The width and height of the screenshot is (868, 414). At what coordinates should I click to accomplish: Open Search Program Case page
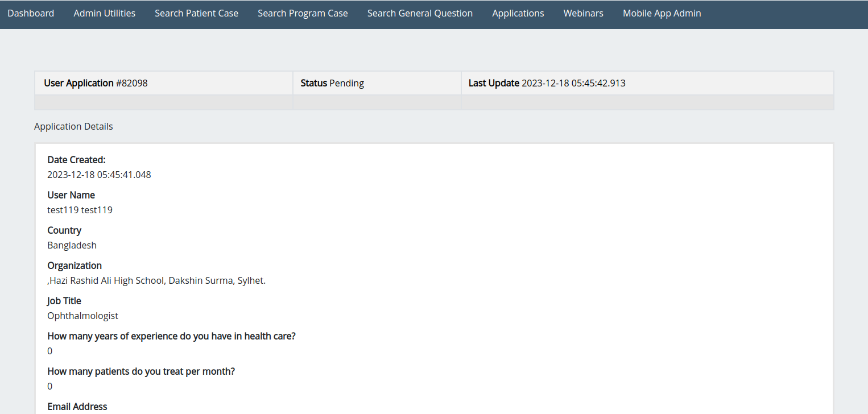tap(303, 13)
